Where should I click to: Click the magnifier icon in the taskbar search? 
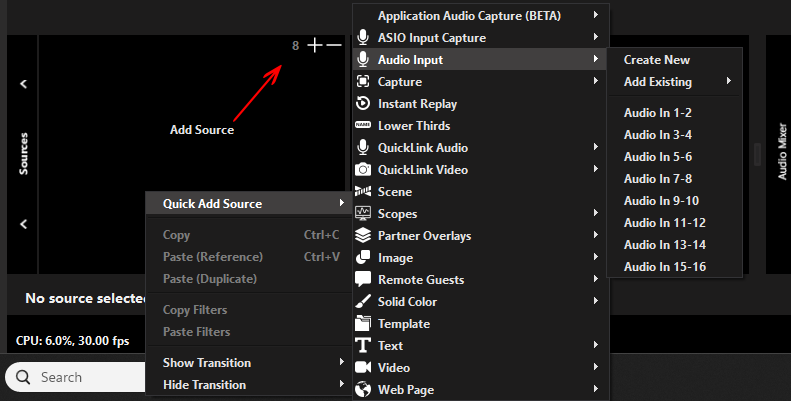23,377
